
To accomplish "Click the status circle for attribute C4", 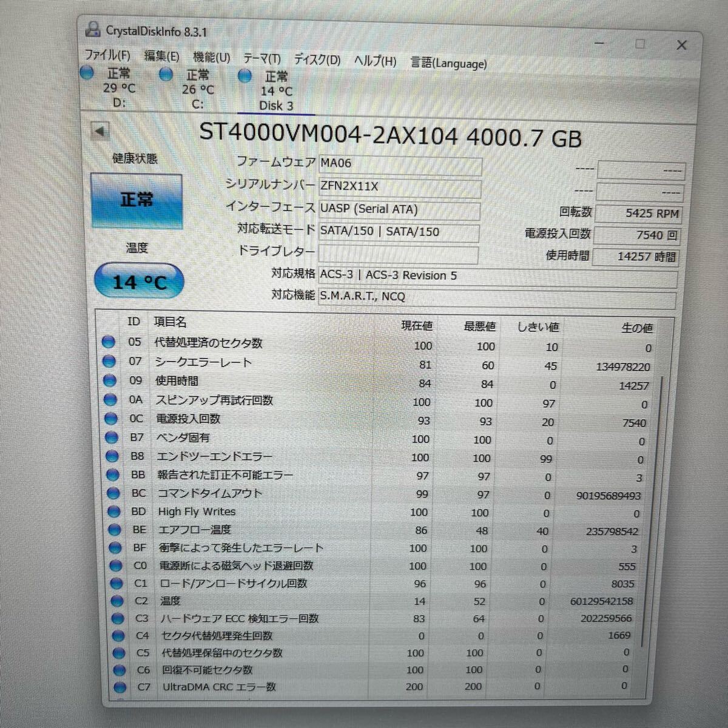I will coord(118,636).
